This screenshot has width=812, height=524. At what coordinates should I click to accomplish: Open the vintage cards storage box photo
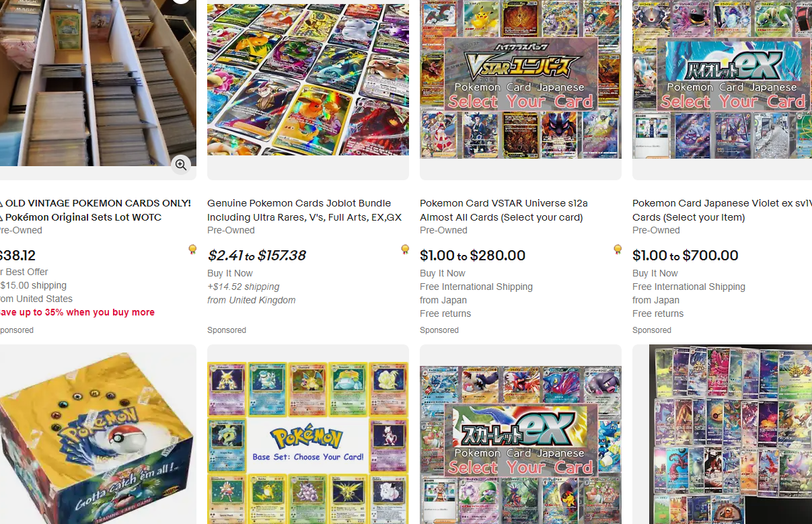click(98, 83)
